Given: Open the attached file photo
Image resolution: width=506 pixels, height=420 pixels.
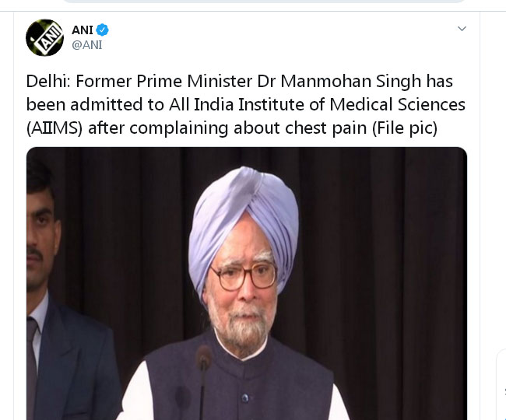Looking at the screenshot, I should pyautogui.click(x=247, y=283).
